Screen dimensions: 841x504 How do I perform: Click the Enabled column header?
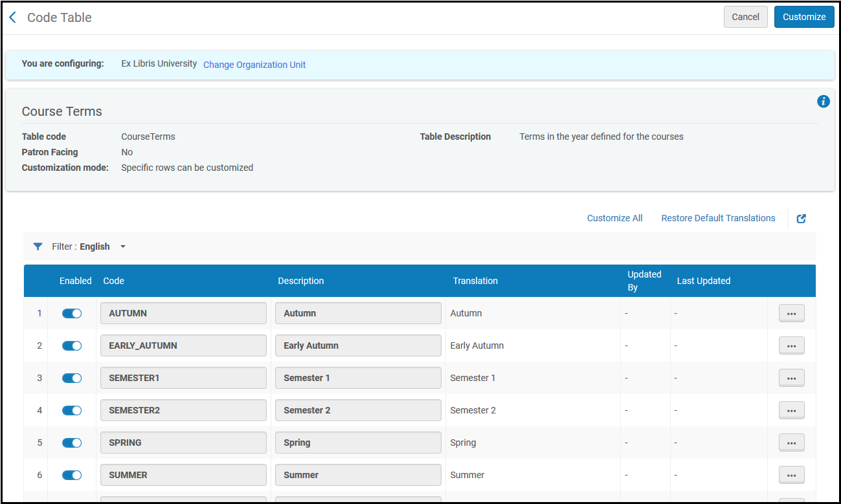(x=76, y=281)
